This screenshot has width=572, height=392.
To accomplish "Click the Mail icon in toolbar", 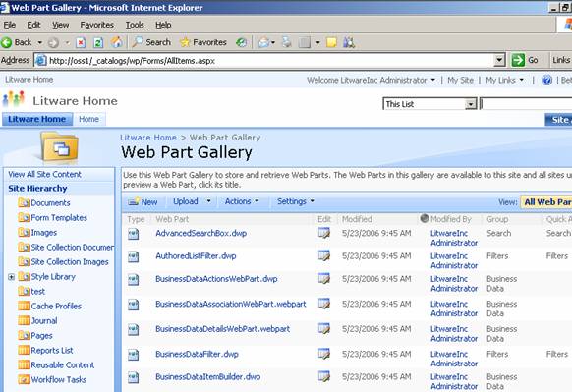I will click(x=263, y=42).
